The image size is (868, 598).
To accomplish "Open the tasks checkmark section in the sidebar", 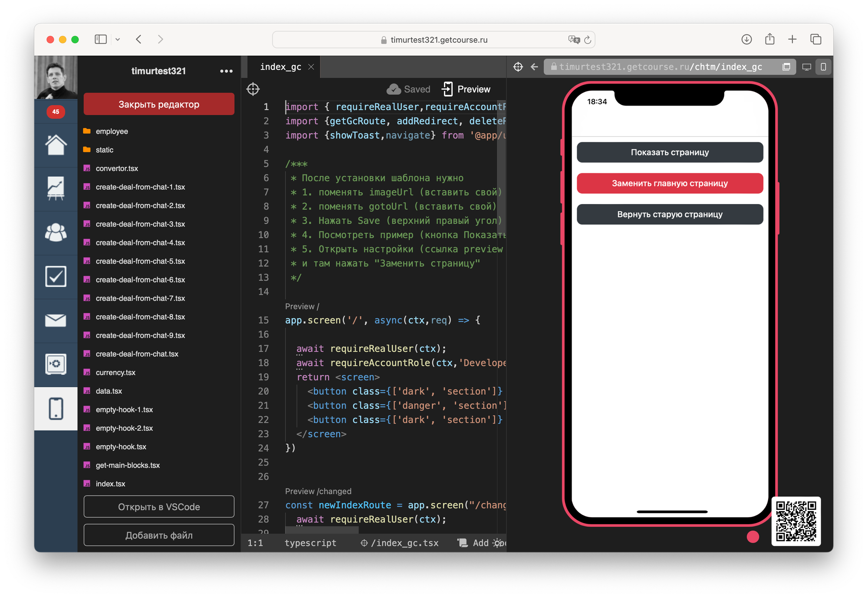I will (56, 277).
